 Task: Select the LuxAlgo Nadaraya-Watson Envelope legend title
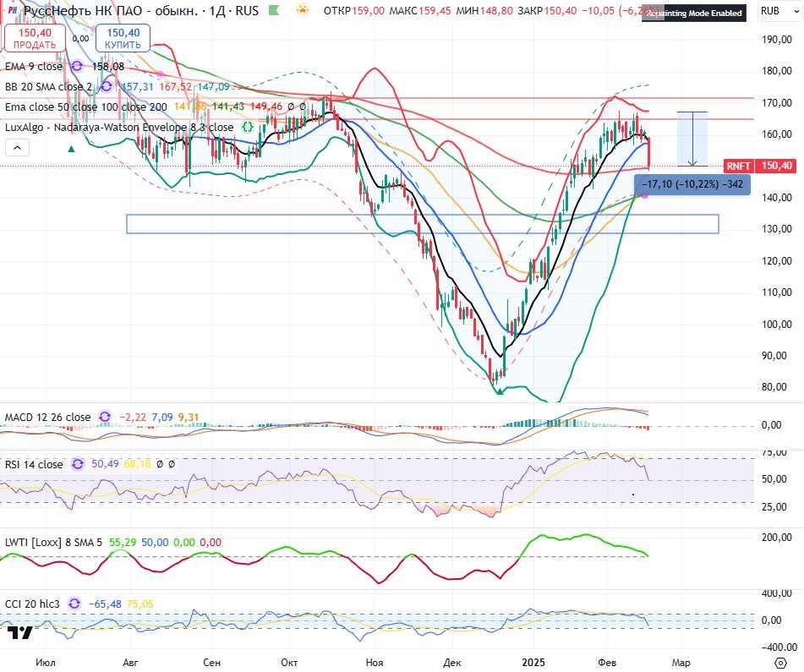[119, 127]
